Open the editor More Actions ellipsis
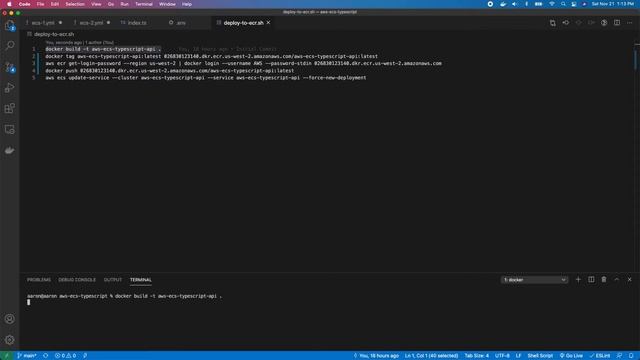640x360 pixels. (x=630, y=23)
